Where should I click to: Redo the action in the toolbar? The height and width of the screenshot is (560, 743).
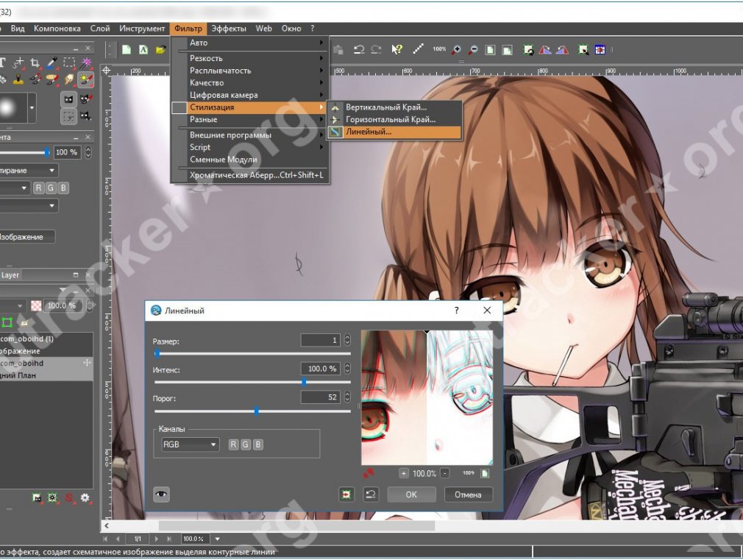point(376,49)
